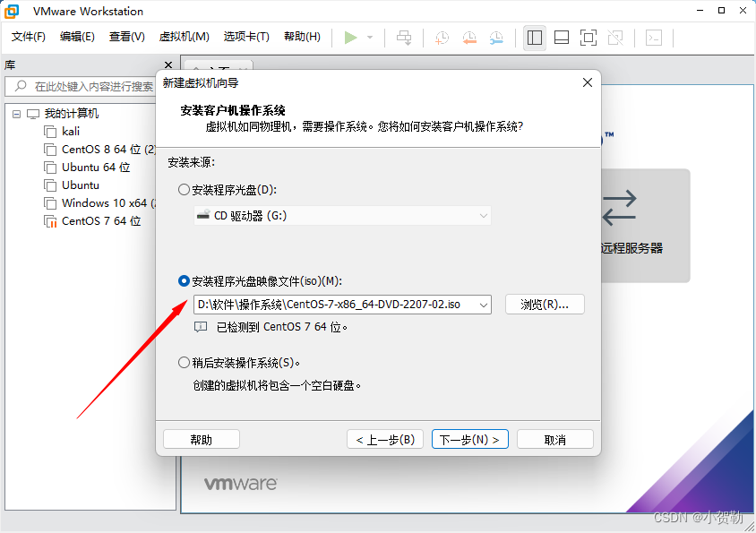Click the 下一步(N) > button
The image size is (756, 533).
[x=469, y=440]
